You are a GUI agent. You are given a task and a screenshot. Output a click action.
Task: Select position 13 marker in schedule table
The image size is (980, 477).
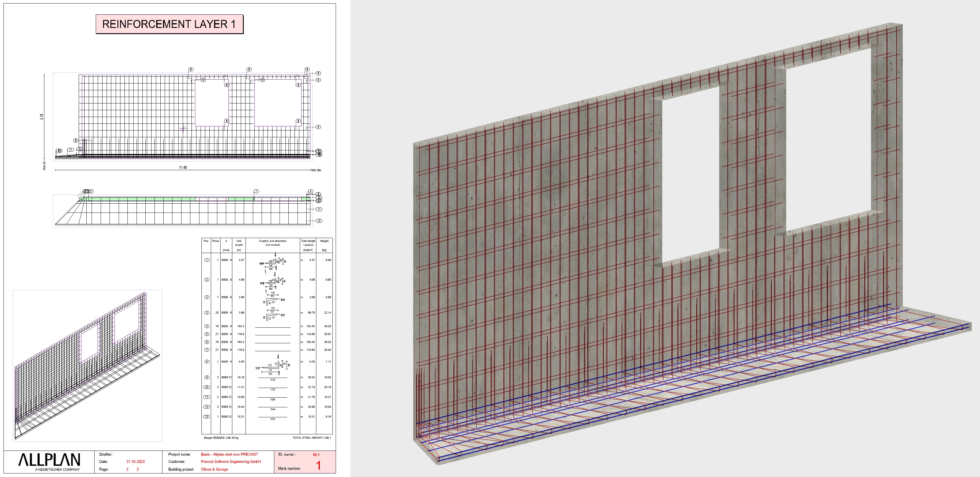[x=206, y=416]
